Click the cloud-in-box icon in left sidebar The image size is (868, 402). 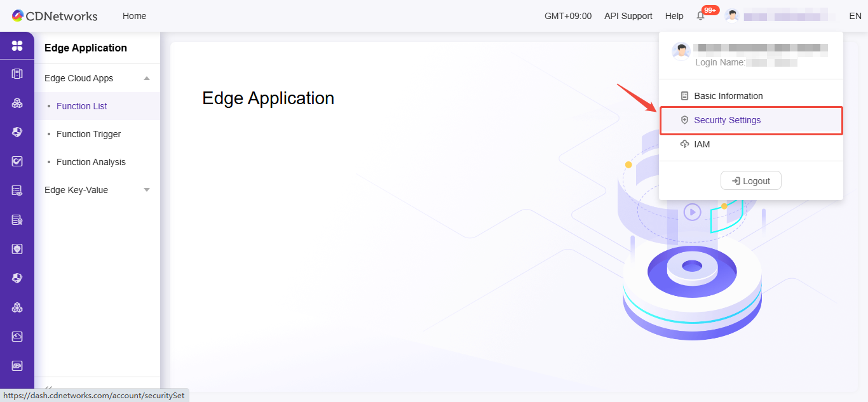[17, 337]
